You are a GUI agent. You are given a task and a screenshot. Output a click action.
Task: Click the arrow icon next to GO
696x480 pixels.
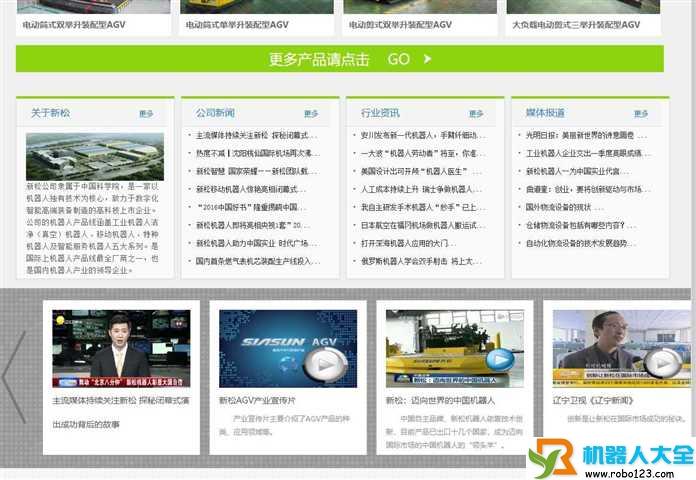tap(427, 59)
